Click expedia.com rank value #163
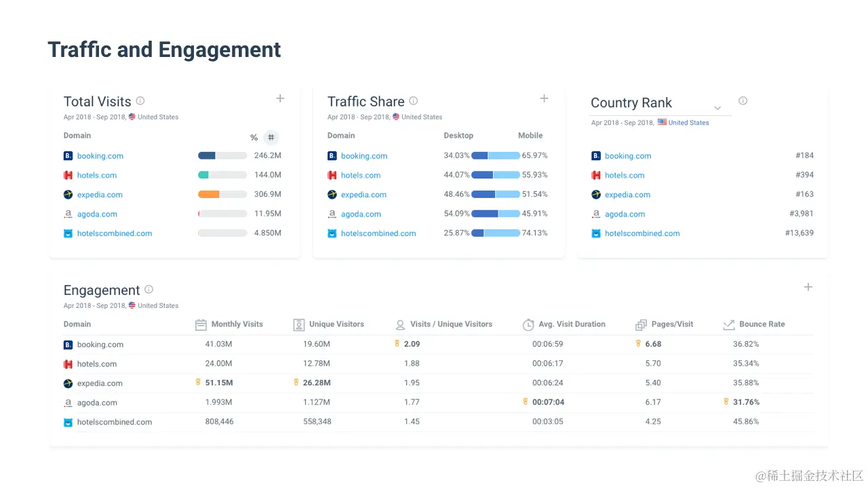 click(x=804, y=194)
